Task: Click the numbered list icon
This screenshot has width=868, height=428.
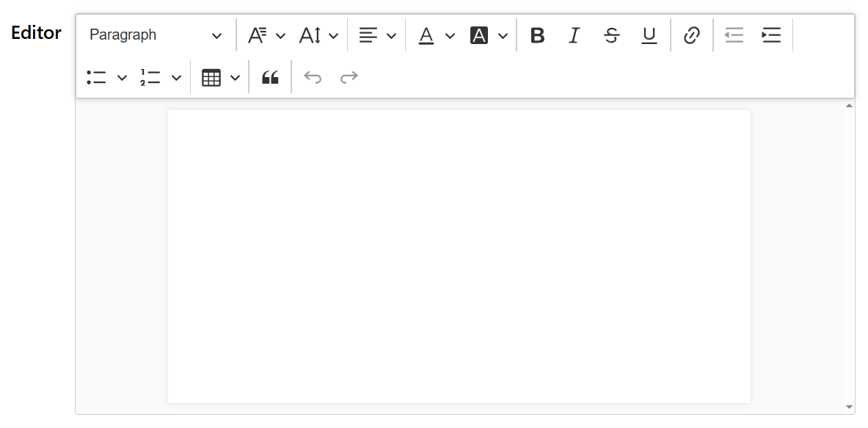Action: point(150,78)
